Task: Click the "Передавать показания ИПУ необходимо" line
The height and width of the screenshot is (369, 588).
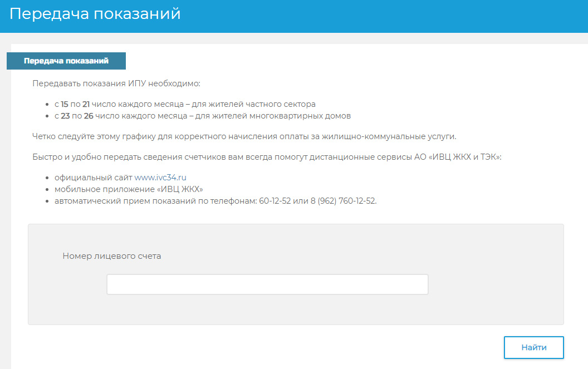Action: tap(116, 83)
